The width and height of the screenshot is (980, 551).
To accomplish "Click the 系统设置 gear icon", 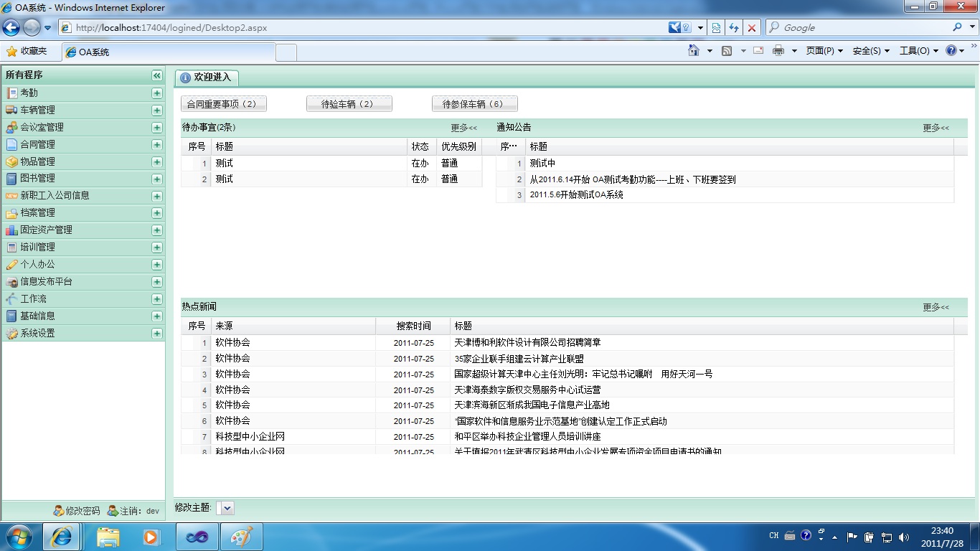I will click(x=11, y=333).
